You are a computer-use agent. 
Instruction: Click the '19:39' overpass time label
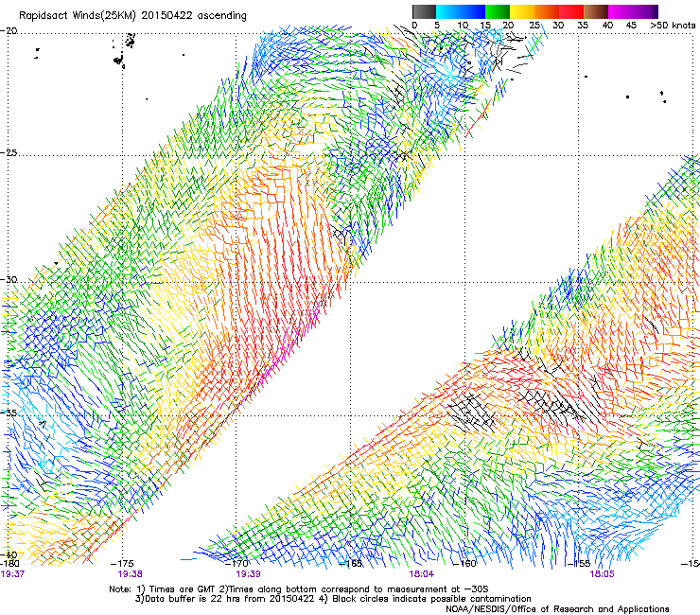[x=248, y=574]
